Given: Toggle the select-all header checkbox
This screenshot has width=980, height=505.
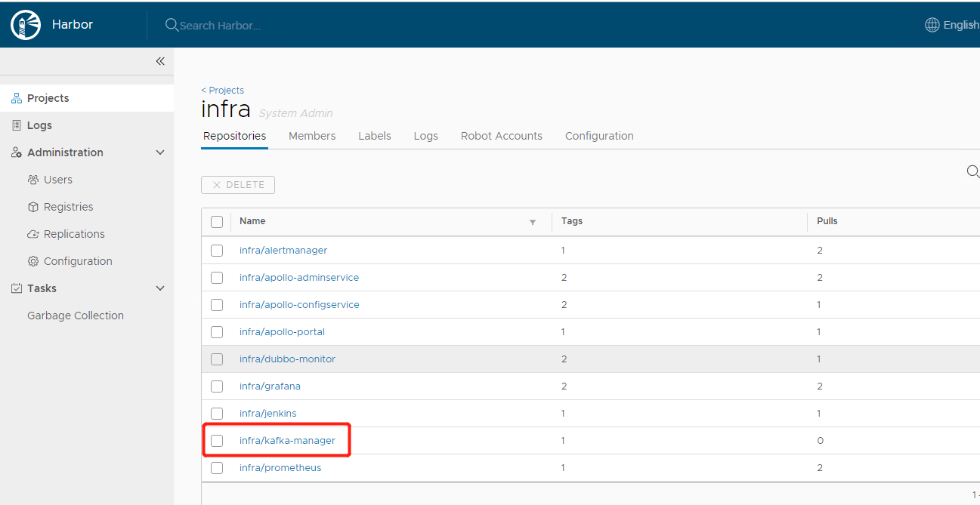Looking at the screenshot, I should [x=217, y=222].
